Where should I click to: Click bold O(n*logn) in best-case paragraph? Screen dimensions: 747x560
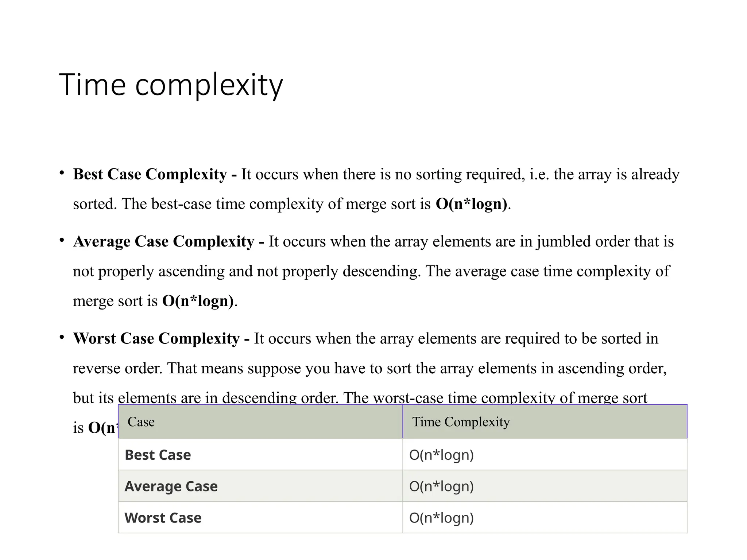click(471, 204)
